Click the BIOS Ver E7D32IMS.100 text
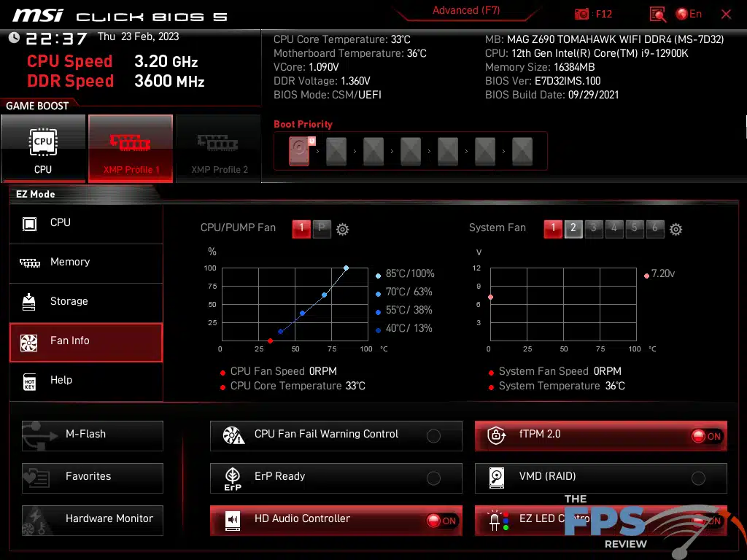This screenshot has height=560, width=747. (543, 81)
